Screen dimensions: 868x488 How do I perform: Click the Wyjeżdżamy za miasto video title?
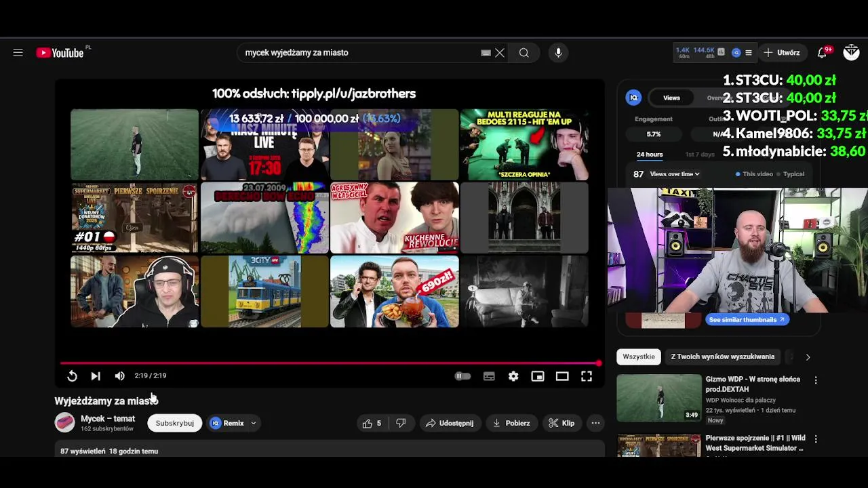point(106,401)
